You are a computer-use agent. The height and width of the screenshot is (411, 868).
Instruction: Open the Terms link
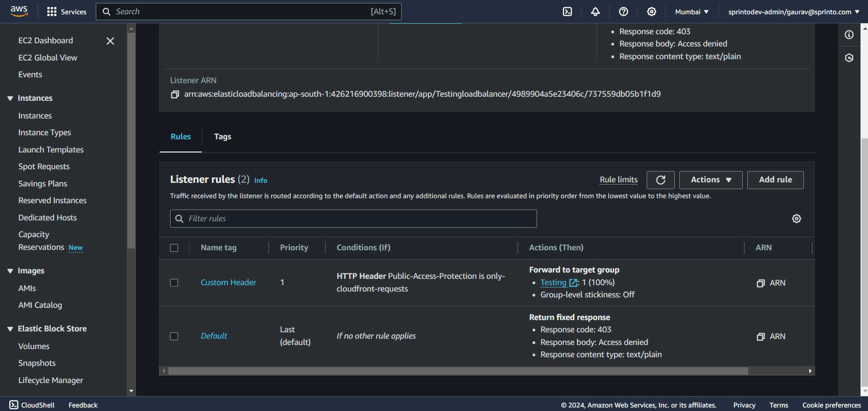tap(779, 405)
